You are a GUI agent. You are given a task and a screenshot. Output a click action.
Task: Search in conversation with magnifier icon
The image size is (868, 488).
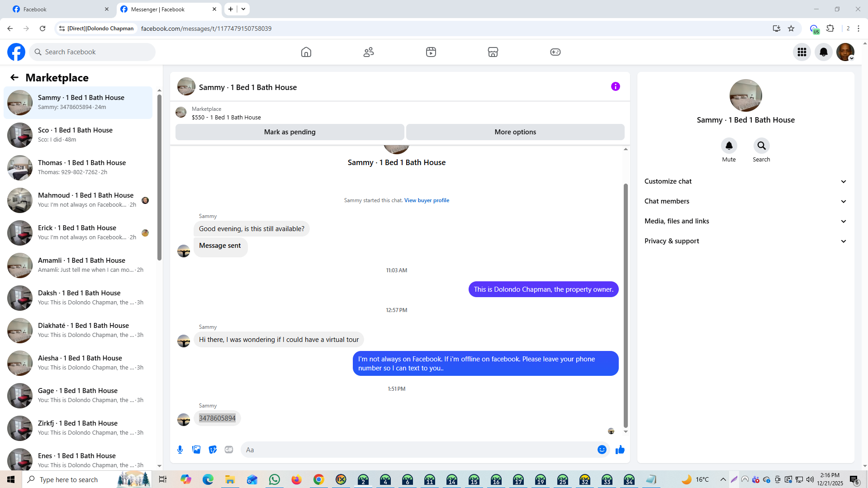(x=762, y=146)
